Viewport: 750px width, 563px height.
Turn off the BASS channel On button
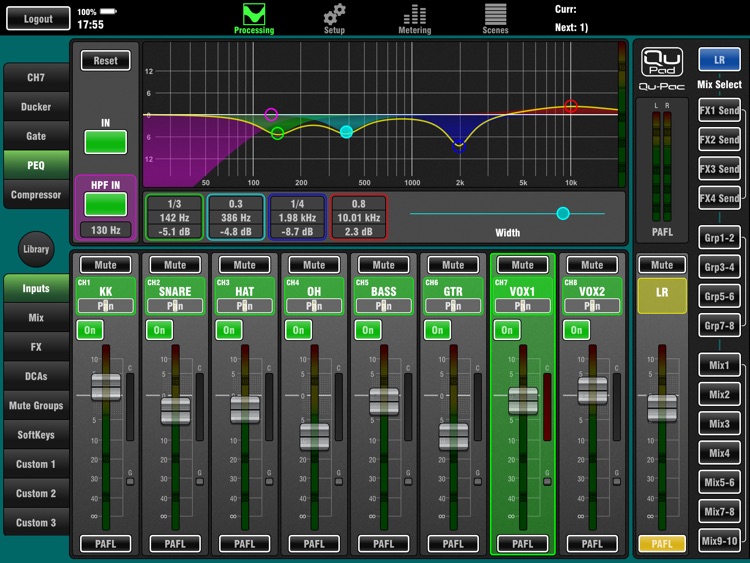tap(368, 330)
